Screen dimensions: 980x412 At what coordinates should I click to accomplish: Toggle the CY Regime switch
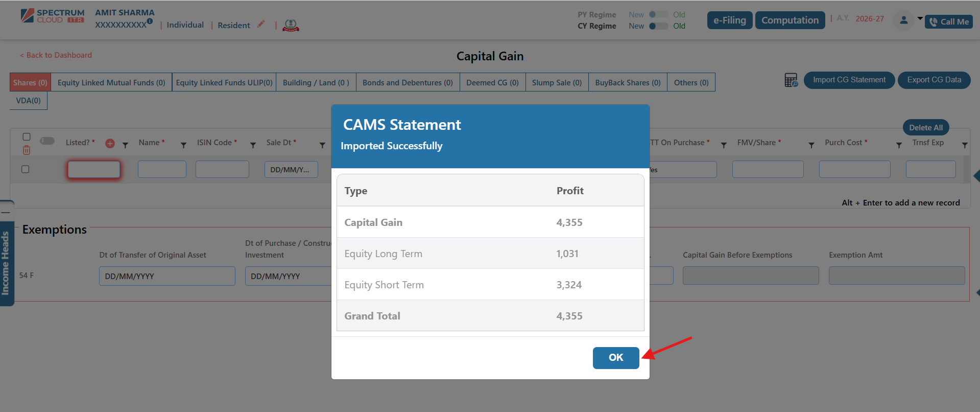[x=658, y=26]
